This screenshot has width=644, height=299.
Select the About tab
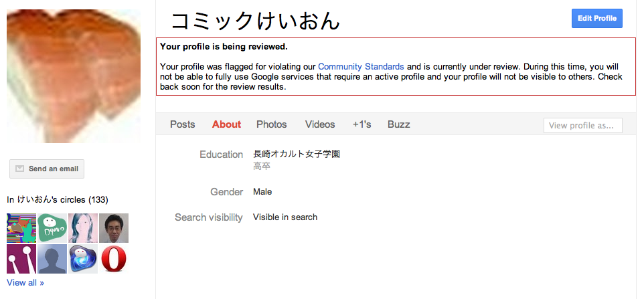pos(226,124)
